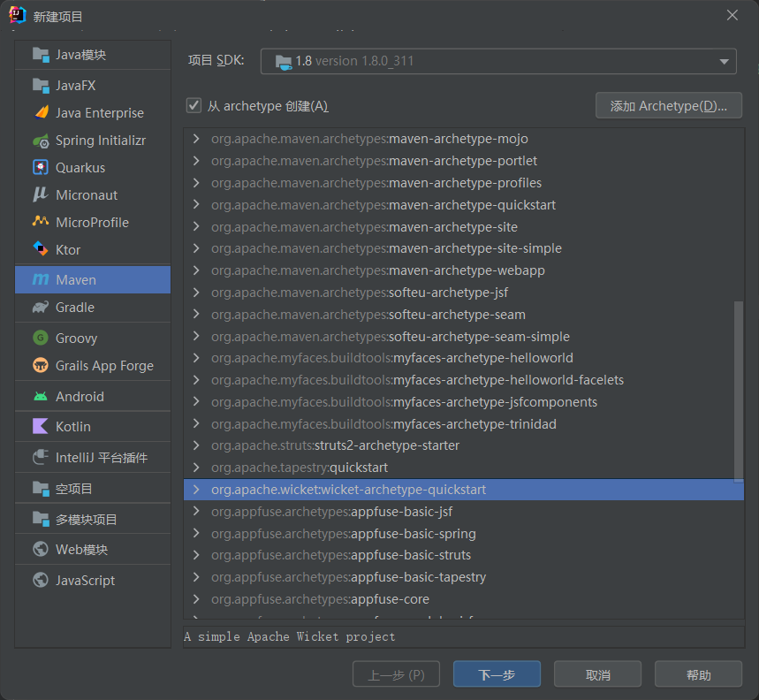Viewport: 759px width, 700px height.
Task: Select appfuse-basic-spring row
Action: (464, 534)
